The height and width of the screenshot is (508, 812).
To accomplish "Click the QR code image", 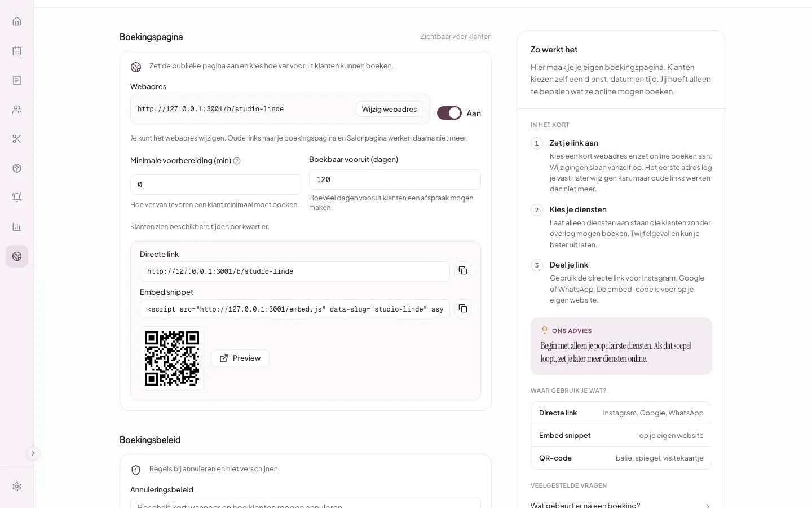I will click(172, 358).
